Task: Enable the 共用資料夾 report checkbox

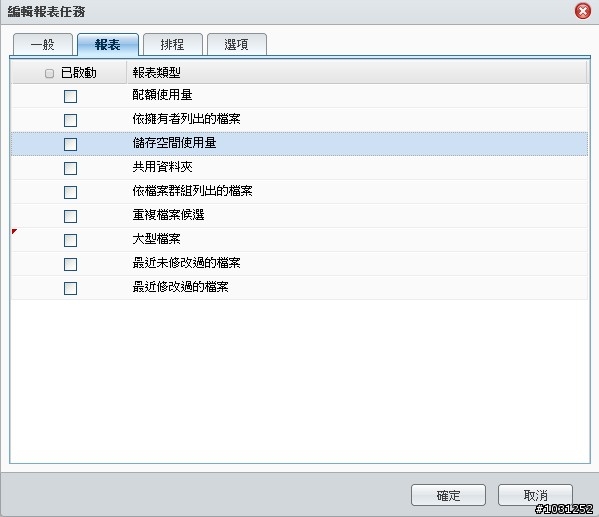Action: pos(70,168)
